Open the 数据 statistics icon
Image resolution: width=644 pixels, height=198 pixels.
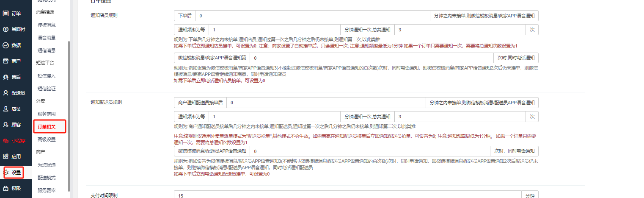tap(6, 45)
